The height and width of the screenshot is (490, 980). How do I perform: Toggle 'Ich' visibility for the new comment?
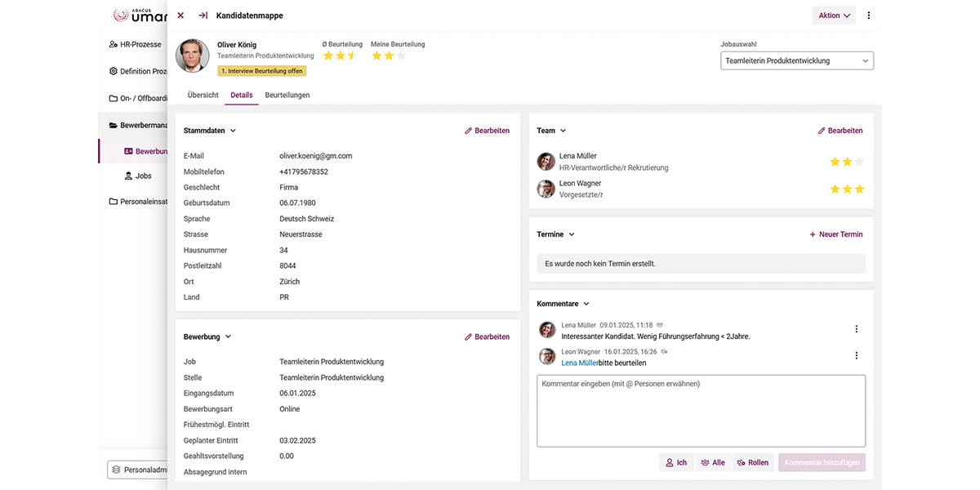676,462
